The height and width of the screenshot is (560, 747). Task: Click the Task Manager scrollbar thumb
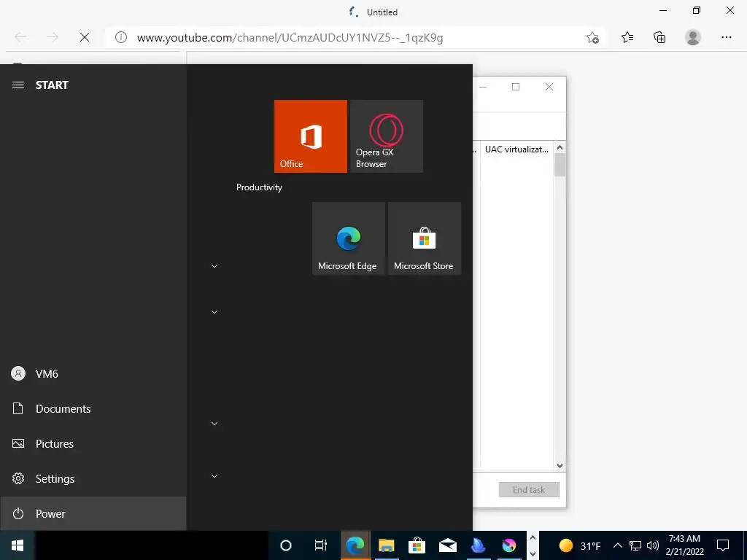[560, 165]
